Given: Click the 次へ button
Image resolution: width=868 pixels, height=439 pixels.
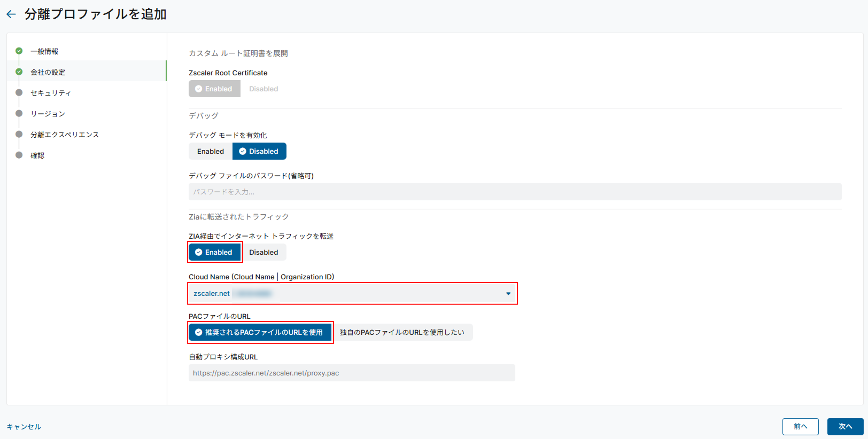Looking at the screenshot, I should 845,427.
